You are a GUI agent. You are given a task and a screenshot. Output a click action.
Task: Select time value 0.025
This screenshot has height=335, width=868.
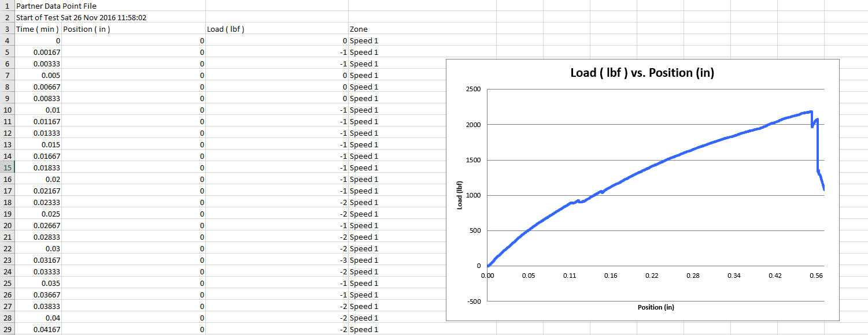click(x=38, y=214)
